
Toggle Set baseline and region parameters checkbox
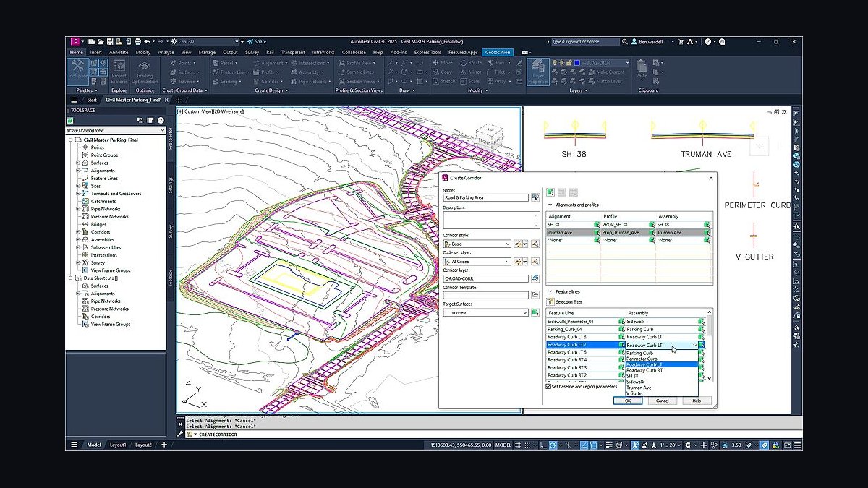click(x=548, y=386)
